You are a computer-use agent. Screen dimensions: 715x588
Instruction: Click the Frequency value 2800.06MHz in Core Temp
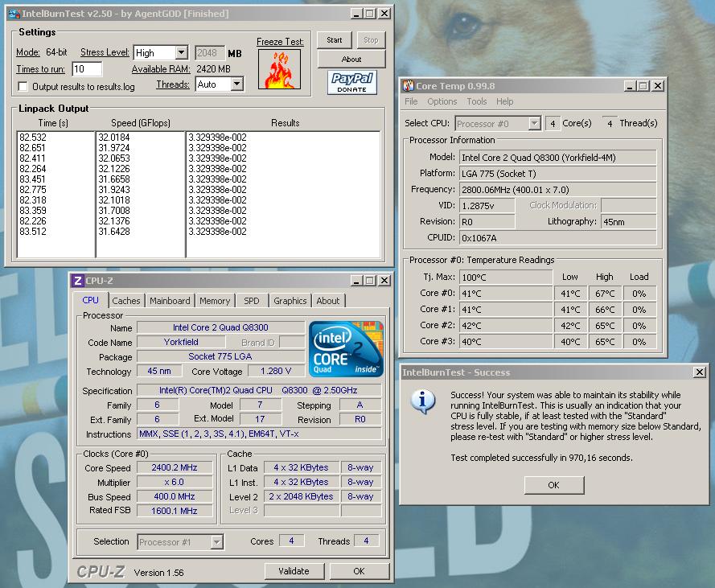click(557, 189)
